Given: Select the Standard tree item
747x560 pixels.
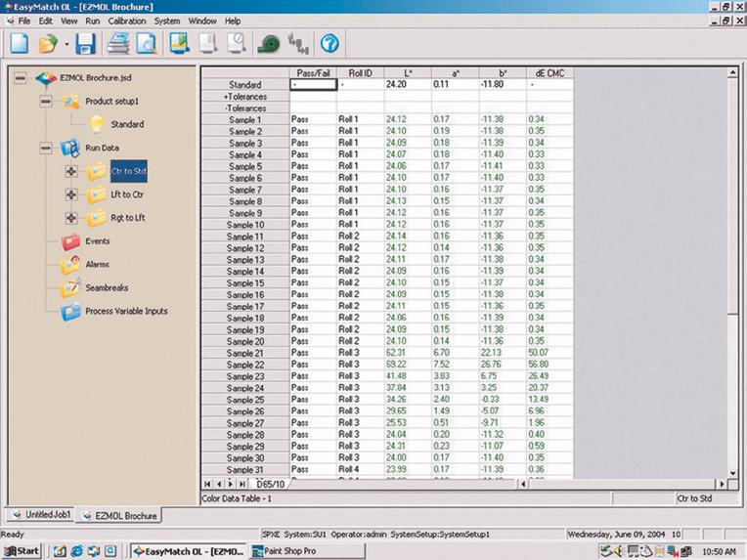Looking at the screenshot, I should click(x=127, y=124).
